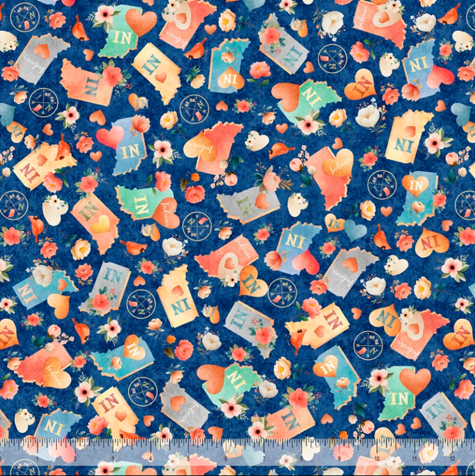This screenshot has height=476, width=475.
Task: Click the orange heart with IN on blue state
Action: tap(416, 185)
